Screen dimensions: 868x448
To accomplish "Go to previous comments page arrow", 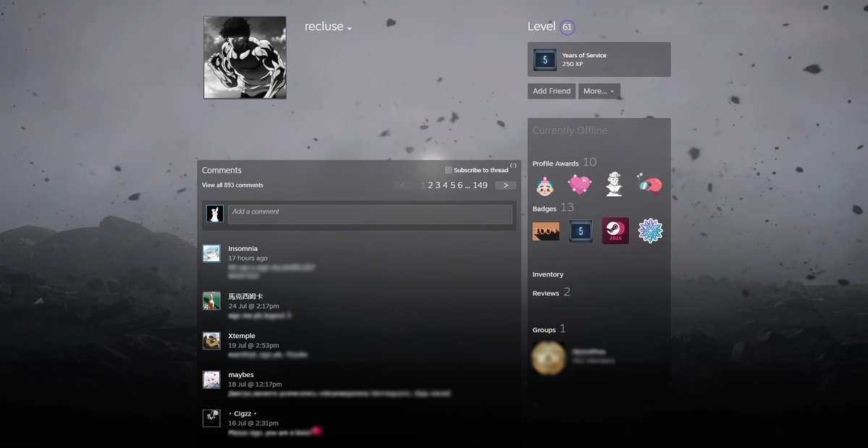I will pos(403,185).
